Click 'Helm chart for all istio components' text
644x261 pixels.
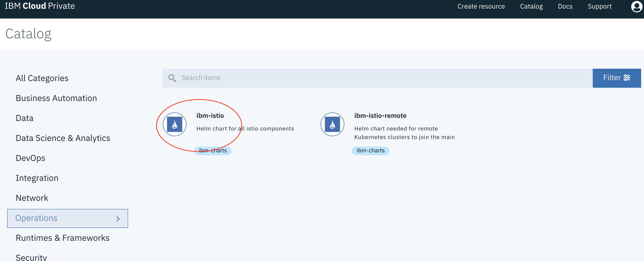245,129
